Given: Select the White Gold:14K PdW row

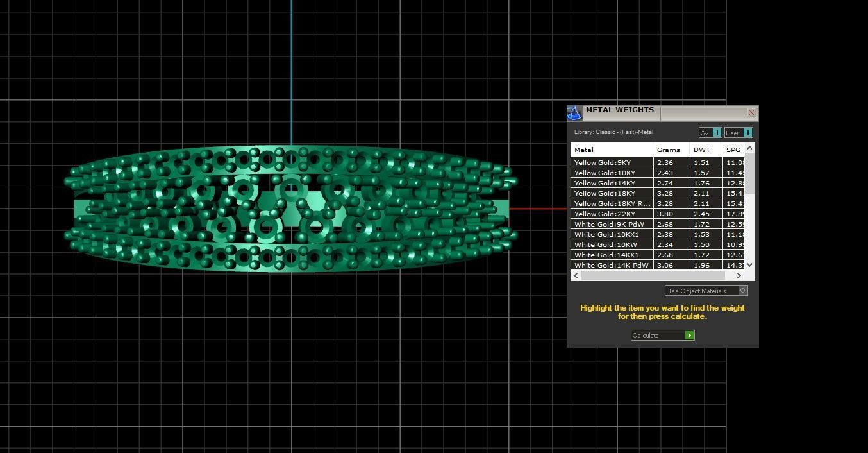Looking at the screenshot, I should [x=658, y=265].
